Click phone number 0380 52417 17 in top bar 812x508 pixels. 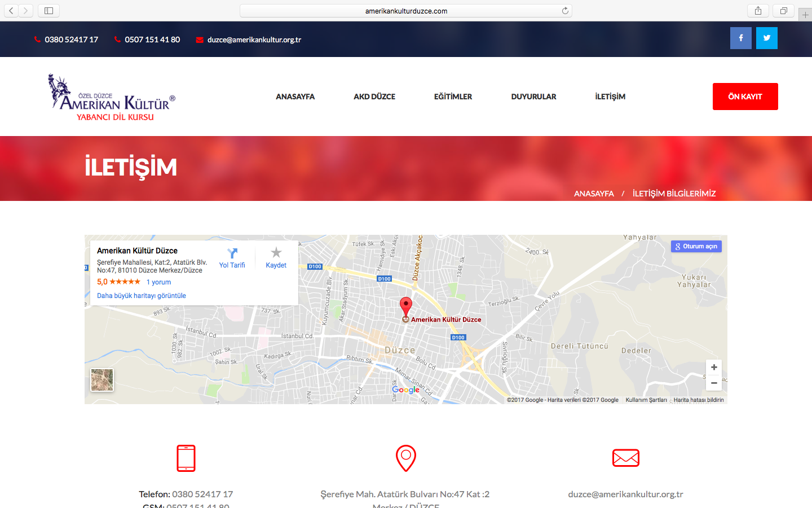[72, 40]
